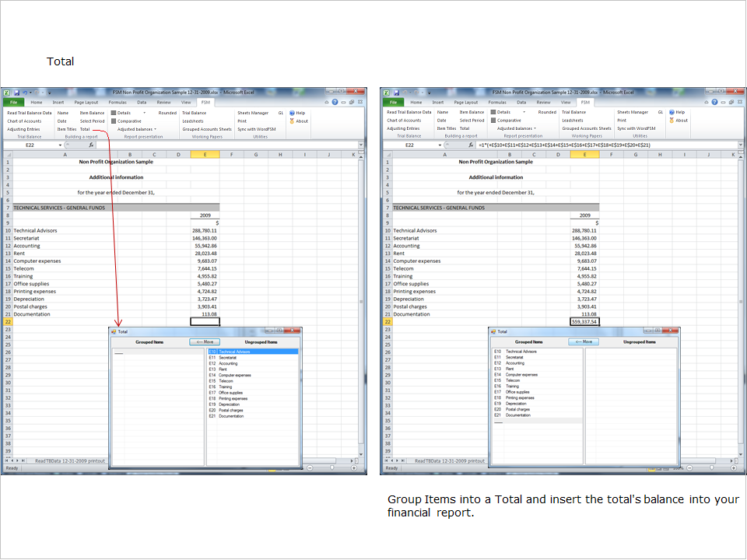Screen dimensions: 747x560
Task: Click the Move button in the Total dialog
Action: 204,342
